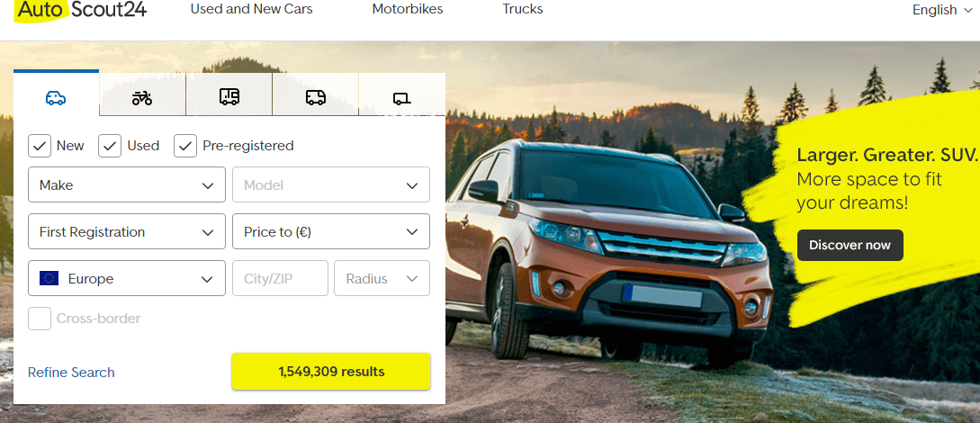Expand the First Registration dropdown

tap(127, 232)
